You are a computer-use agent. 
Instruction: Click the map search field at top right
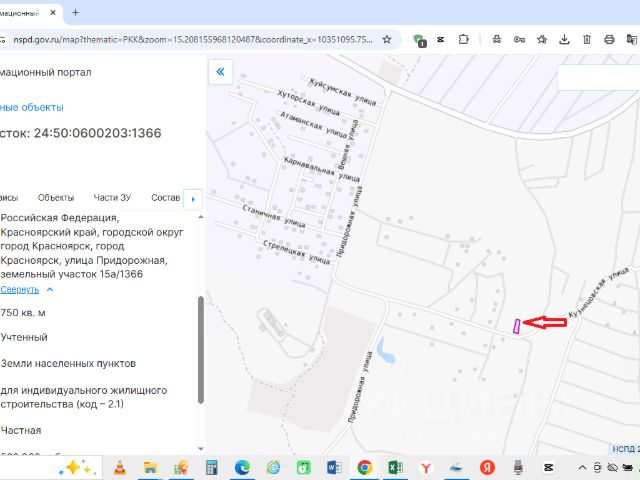(598, 77)
